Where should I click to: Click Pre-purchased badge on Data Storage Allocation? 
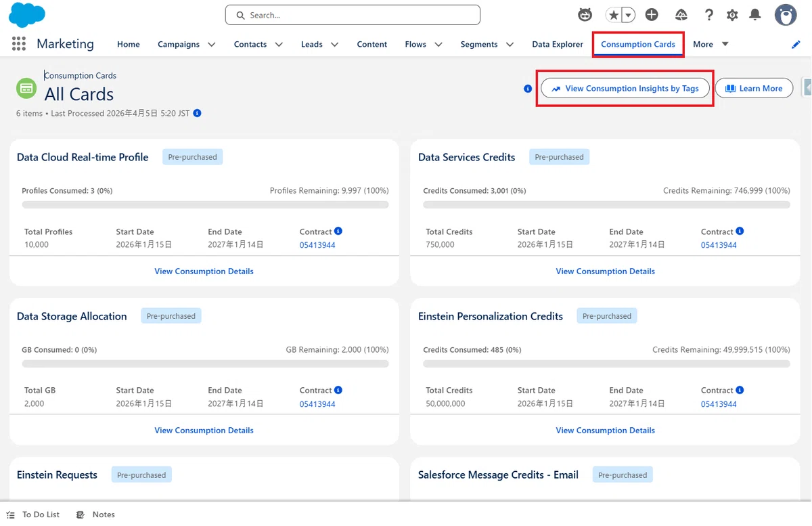[x=171, y=316]
